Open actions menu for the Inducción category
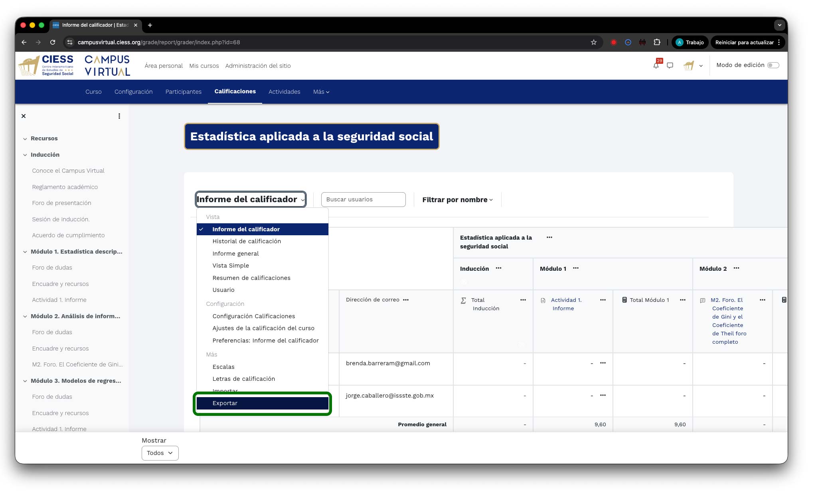 498,268
